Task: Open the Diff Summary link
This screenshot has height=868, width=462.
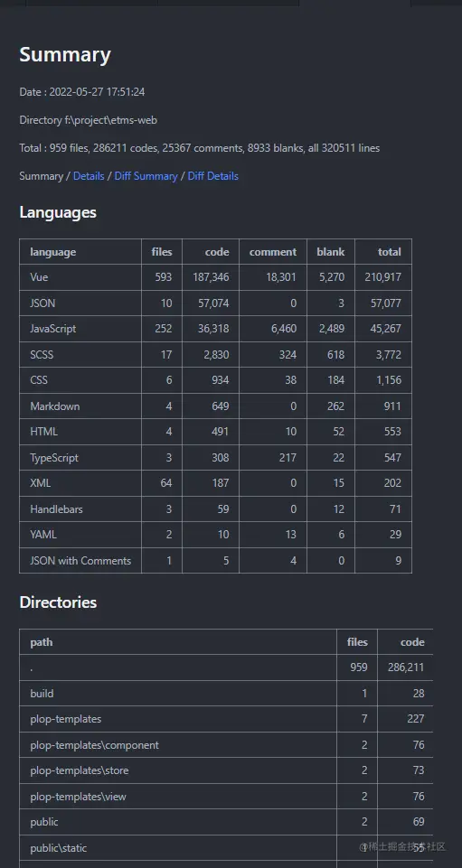Action: 146,176
